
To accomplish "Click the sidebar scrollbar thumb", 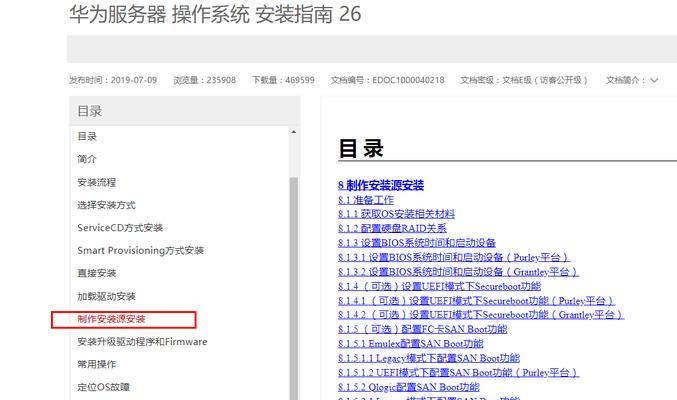I will click(294, 288).
